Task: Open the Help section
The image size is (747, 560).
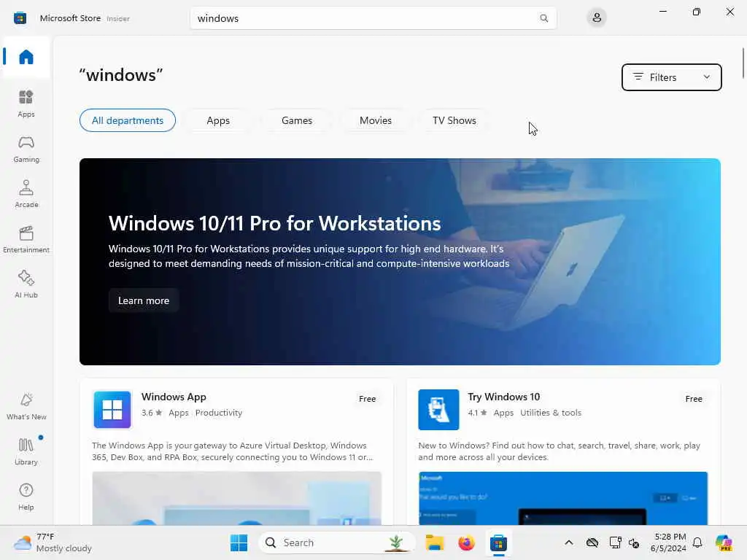Action: click(x=26, y=497)
